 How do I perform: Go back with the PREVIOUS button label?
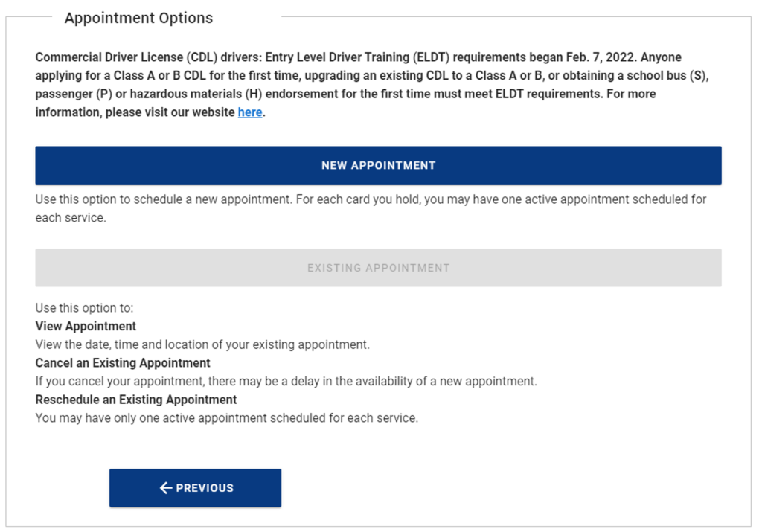coord(205,488)
